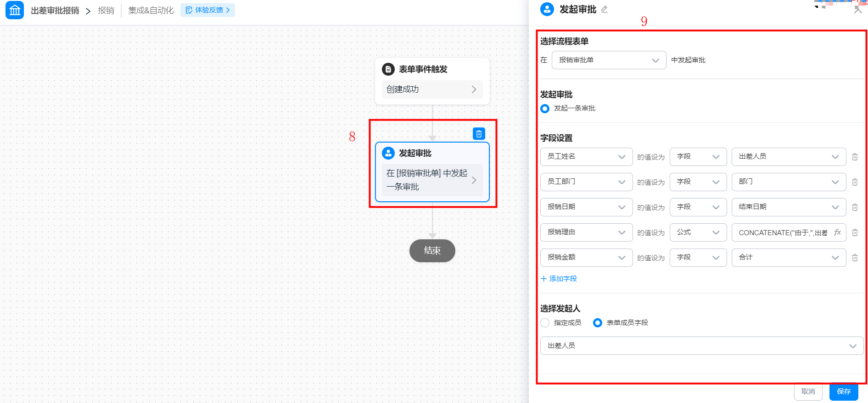Delete the 报销日期 field row
Image resolution: width=868 pixels, height=403 pixels.
(855, 207)
